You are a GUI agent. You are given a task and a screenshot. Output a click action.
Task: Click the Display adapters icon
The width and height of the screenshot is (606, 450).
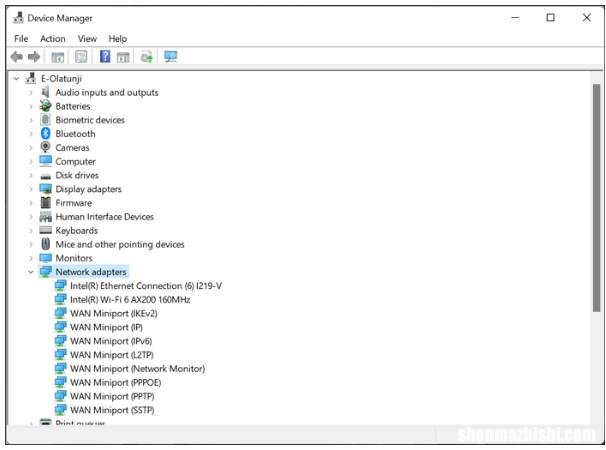coord(46,189)
